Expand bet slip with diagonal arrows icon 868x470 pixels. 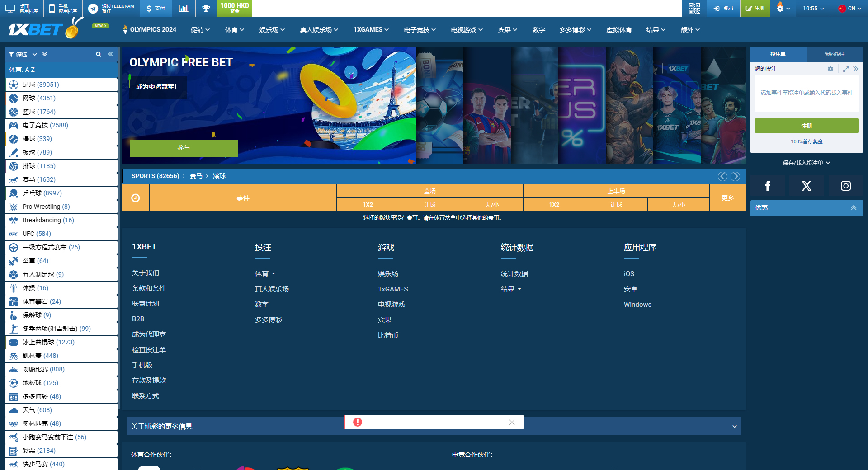846,69
